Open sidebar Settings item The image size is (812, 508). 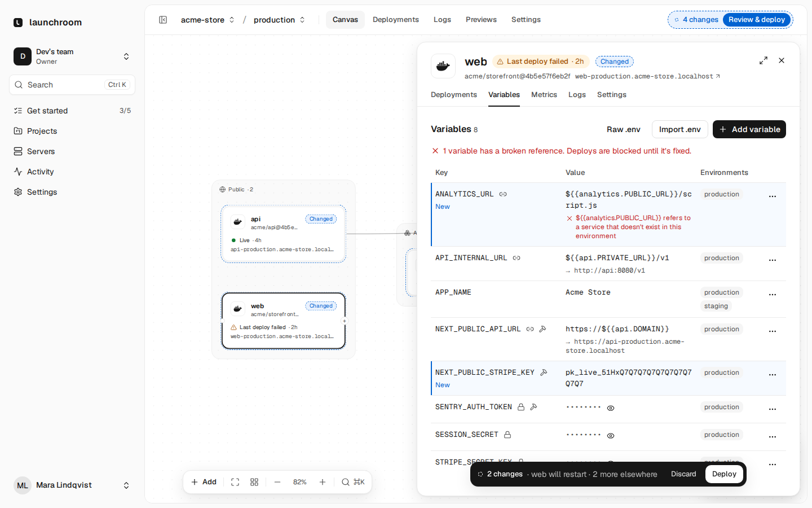tap(72, 192)
